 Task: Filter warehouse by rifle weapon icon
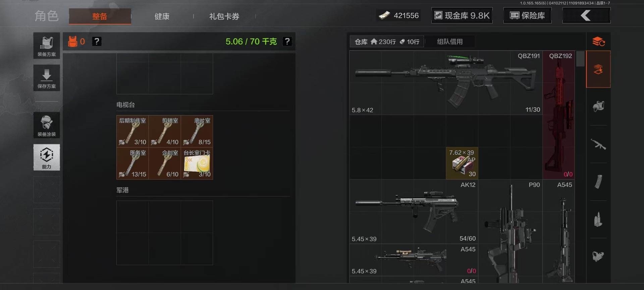[598, 144]
